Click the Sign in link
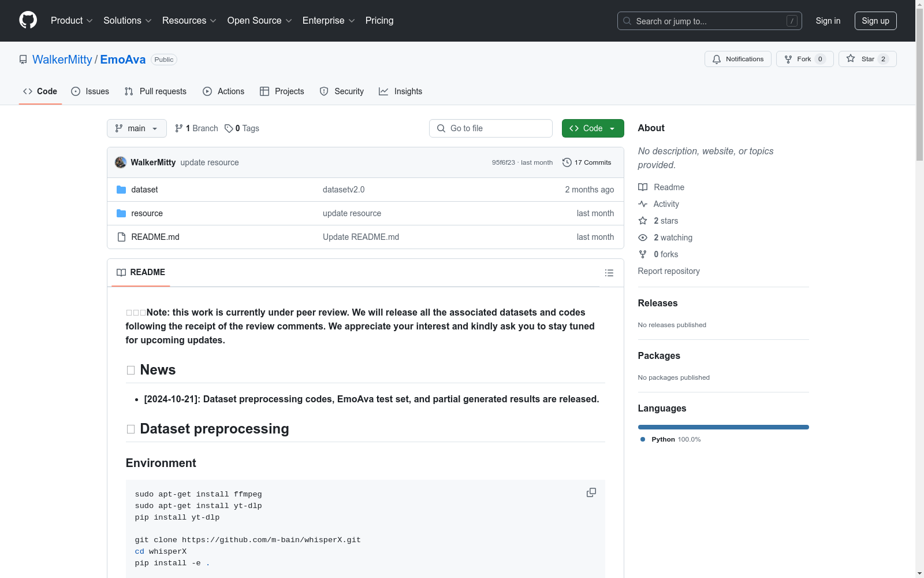 click(x=828, y=21)
